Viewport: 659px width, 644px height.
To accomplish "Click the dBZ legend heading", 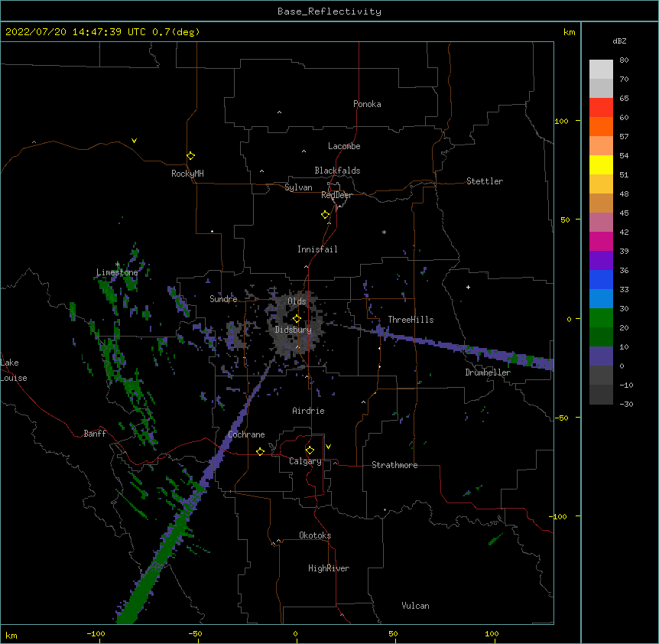I will tap(619, 41).
